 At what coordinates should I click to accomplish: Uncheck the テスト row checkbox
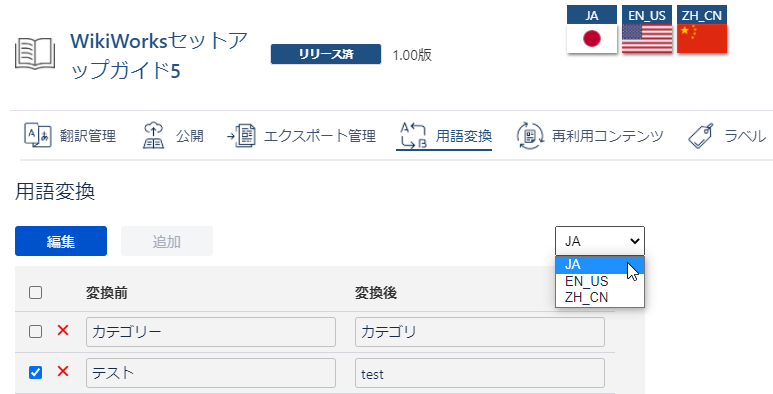tap(35, 372)
